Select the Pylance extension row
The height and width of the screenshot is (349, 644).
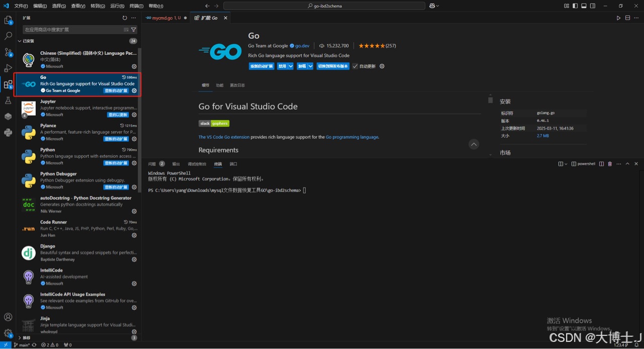tap(78, 132)
